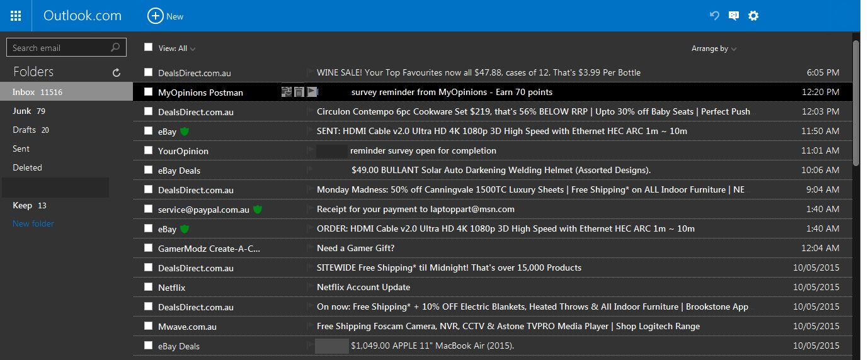
Task: Click the New folder link
Action: pos(33,223)
